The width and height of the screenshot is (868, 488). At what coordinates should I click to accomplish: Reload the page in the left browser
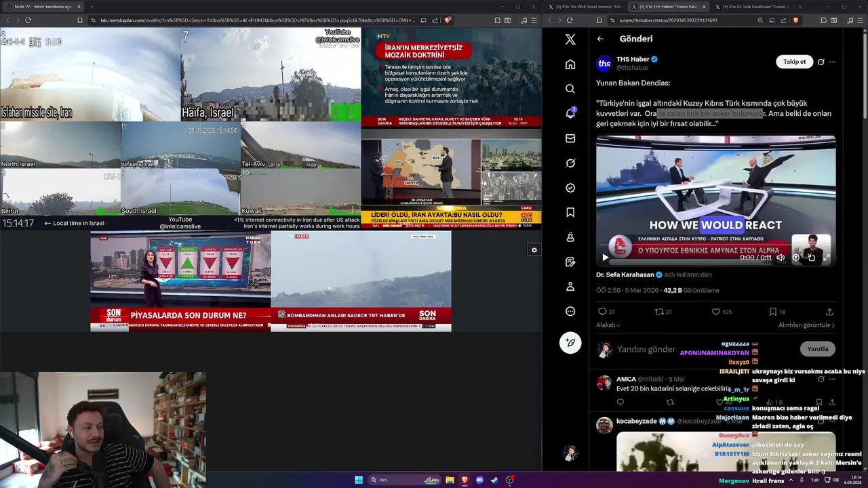(28, 20)
